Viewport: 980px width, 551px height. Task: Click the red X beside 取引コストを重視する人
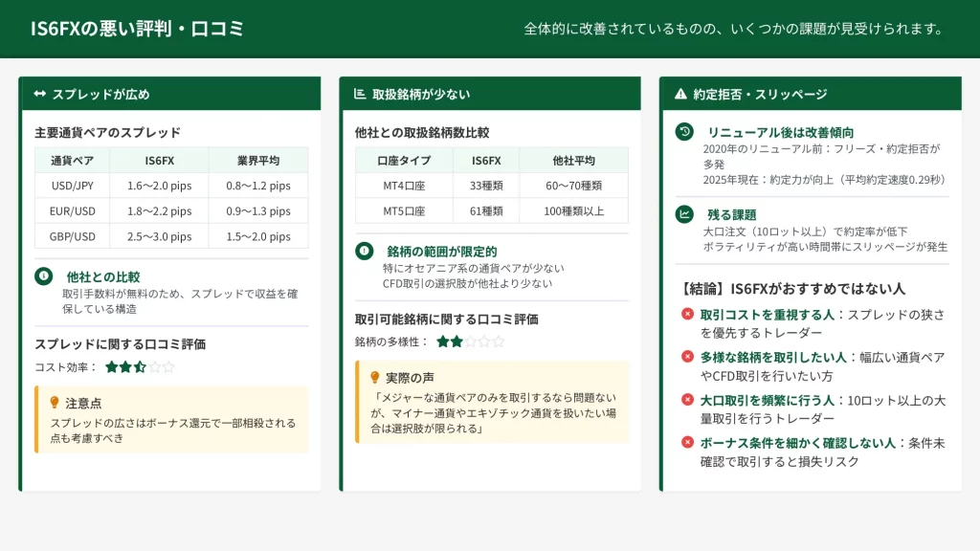[687, 314]
